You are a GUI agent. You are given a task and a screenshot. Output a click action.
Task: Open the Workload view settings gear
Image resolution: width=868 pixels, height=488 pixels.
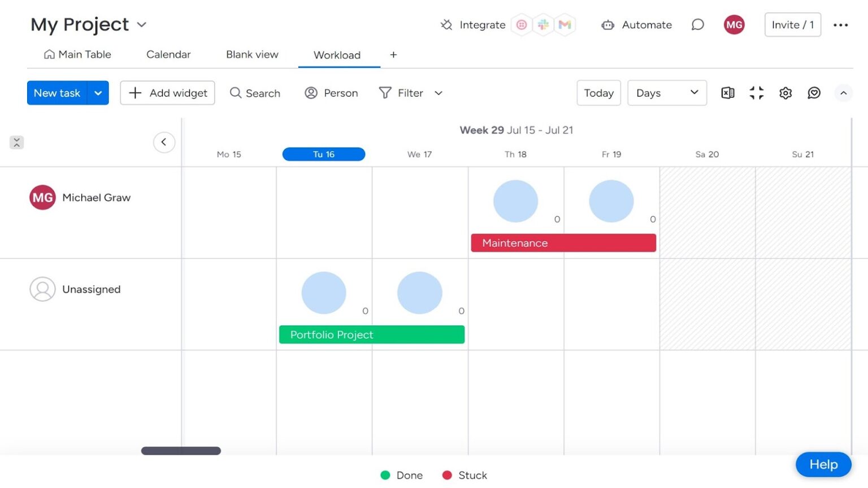pyautogui.click(x=785, y=93)
